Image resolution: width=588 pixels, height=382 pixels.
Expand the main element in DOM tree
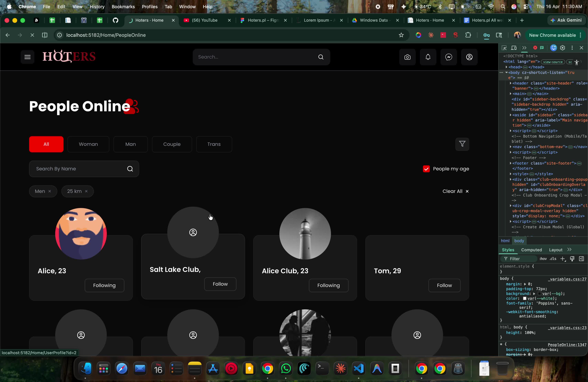(x=510, y=94)
